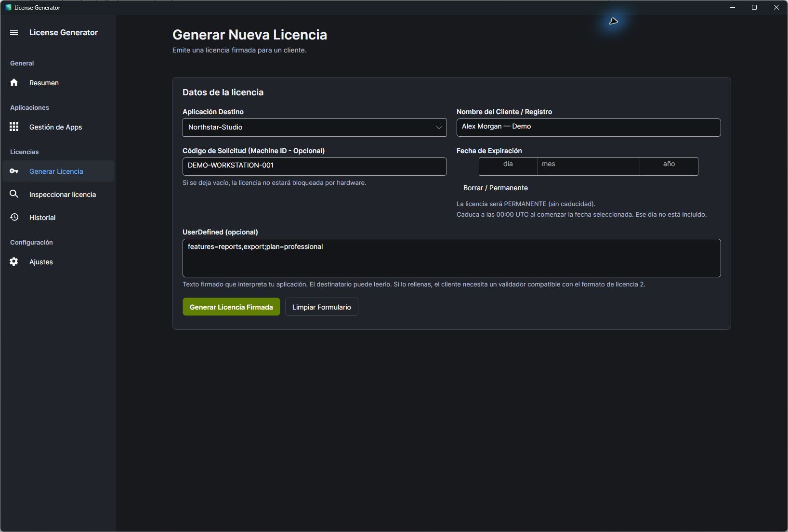Click the Nombre del Cliente field

[x=589, y=128]
